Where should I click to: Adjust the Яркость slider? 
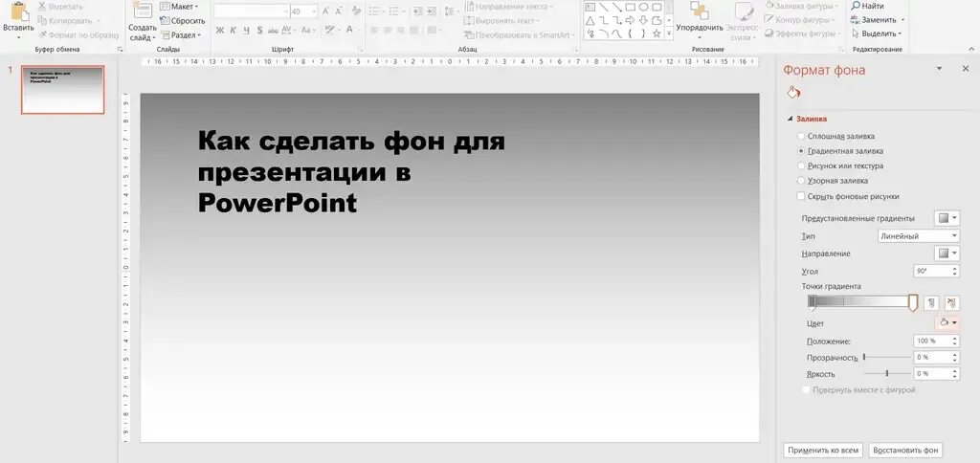click(x=887, y=373)
